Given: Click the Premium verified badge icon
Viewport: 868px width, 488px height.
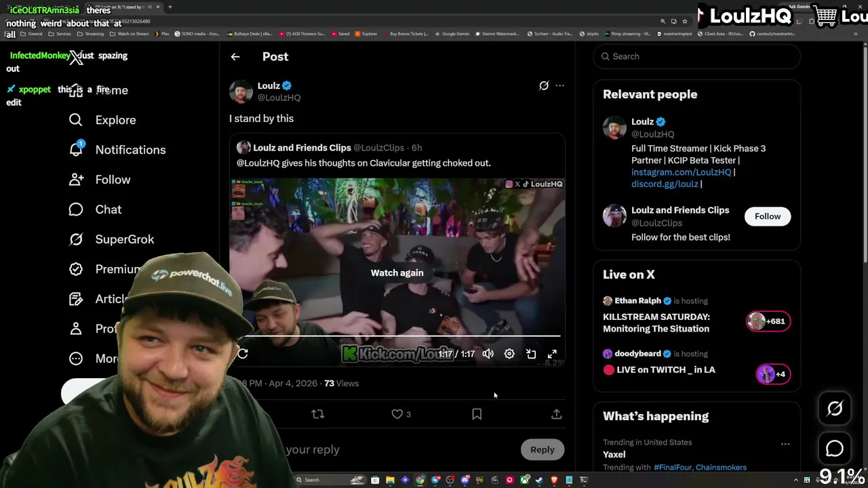Looking at the screenshot, I should [76, 269].
